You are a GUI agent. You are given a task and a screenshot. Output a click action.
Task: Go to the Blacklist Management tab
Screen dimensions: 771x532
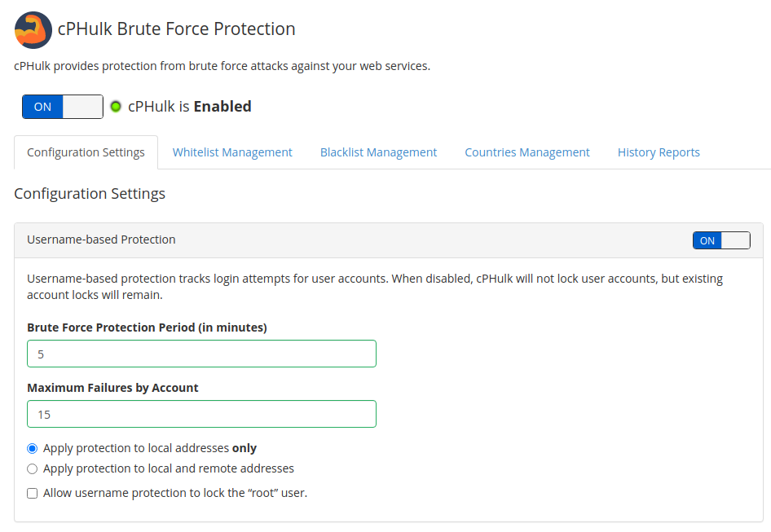pyautogui.click(x=378, y=152)
